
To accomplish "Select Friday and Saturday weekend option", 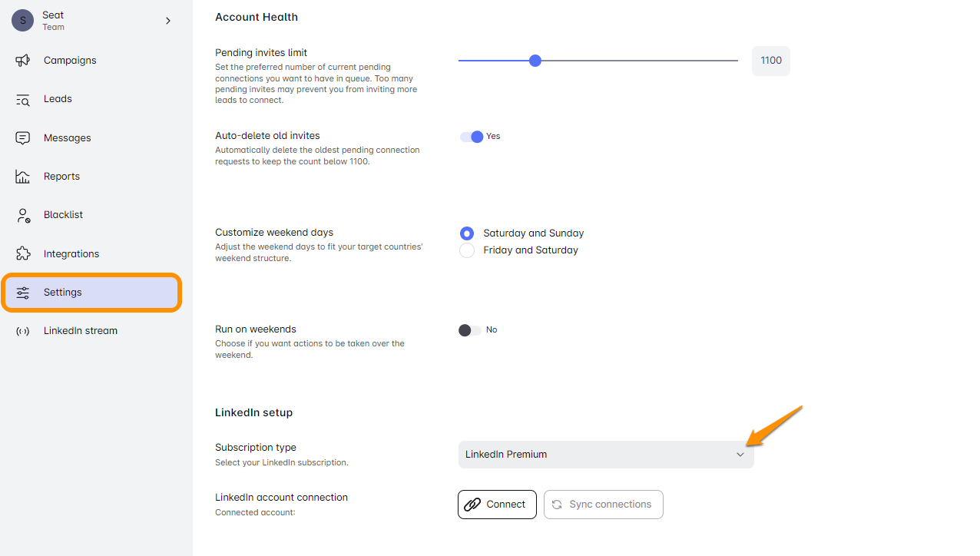I will coord(467,250).
